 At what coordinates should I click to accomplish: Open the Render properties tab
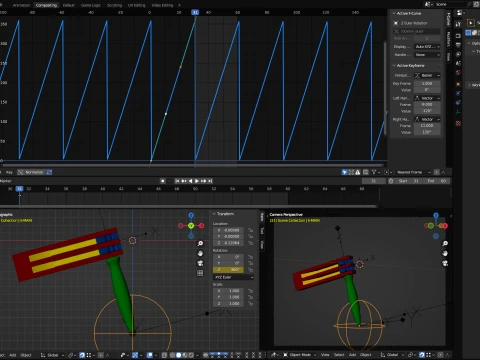(x=458, y=35)
